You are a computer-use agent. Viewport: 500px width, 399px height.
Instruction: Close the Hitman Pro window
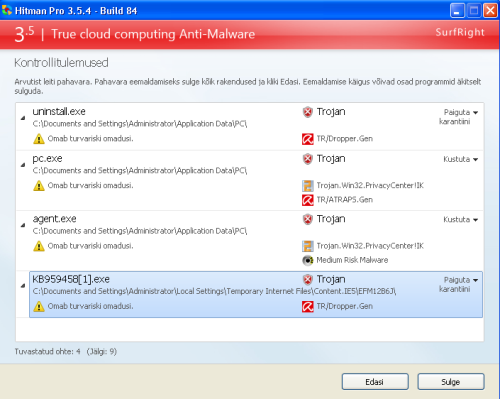[490, 11]
